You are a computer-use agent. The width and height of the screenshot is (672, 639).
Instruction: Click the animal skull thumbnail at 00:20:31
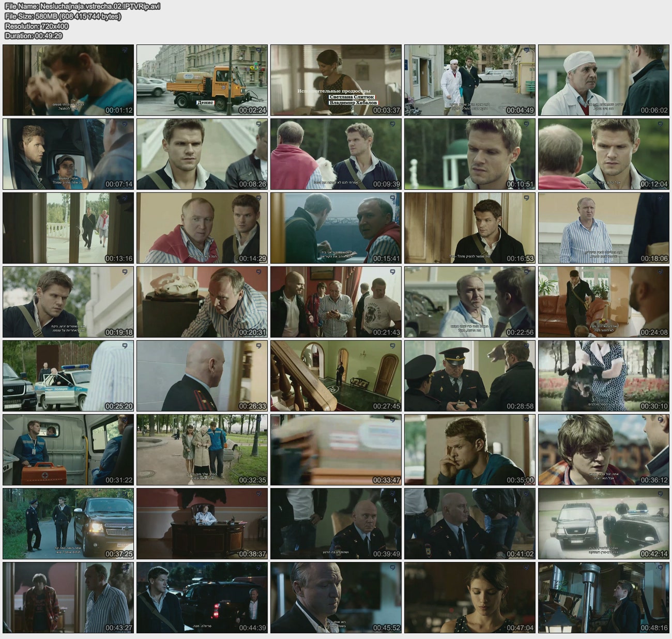(x=202, y=302)
